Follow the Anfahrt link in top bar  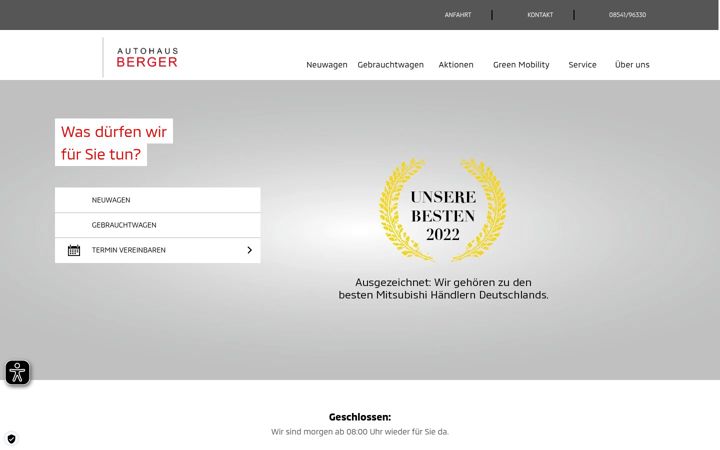tap(458, 15)
